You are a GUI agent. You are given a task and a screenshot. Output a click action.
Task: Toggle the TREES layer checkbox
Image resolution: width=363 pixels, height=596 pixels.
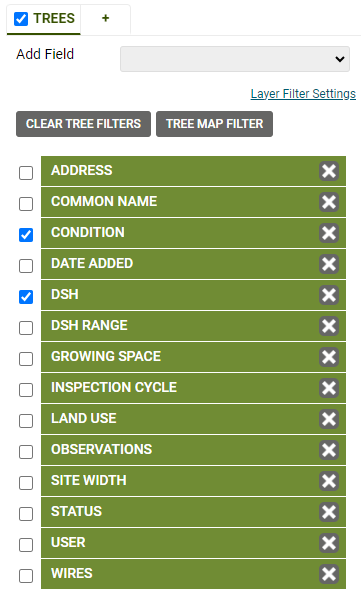click(21, 19)
